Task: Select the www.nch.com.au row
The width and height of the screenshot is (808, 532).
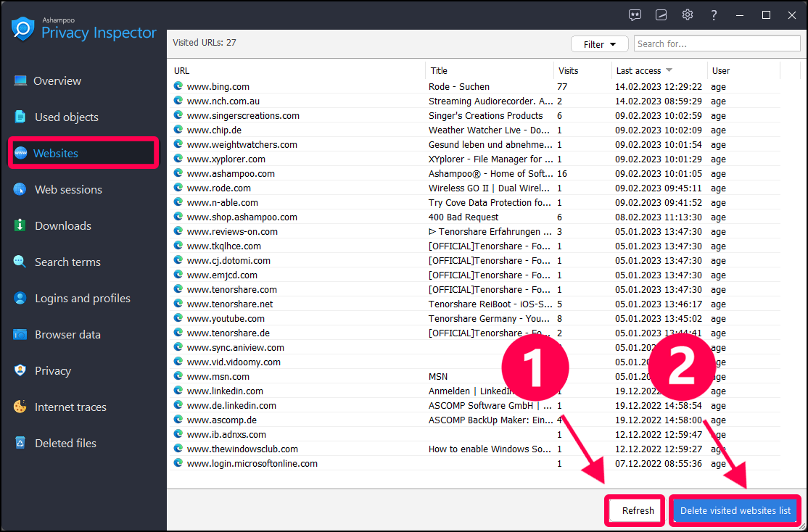Action: tap(474, 101)
